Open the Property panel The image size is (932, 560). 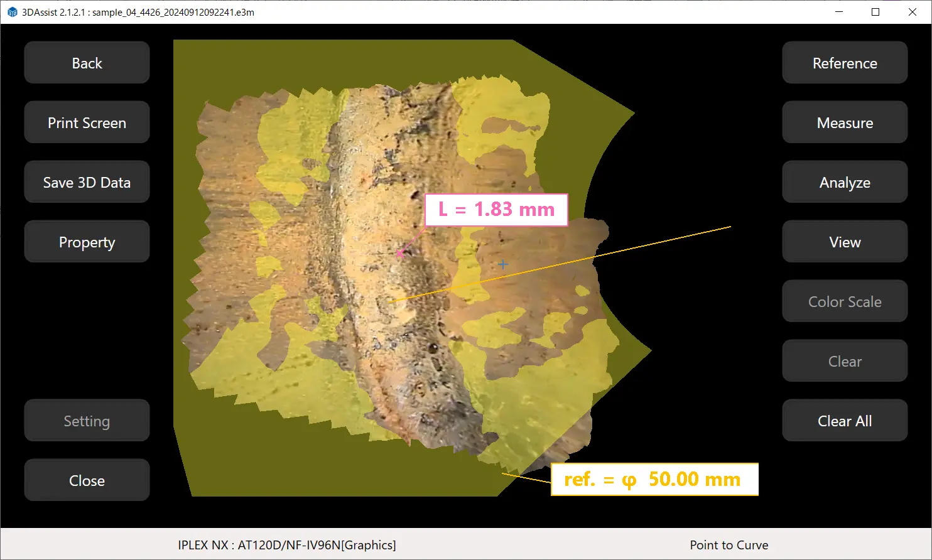(x=87, y=242)
